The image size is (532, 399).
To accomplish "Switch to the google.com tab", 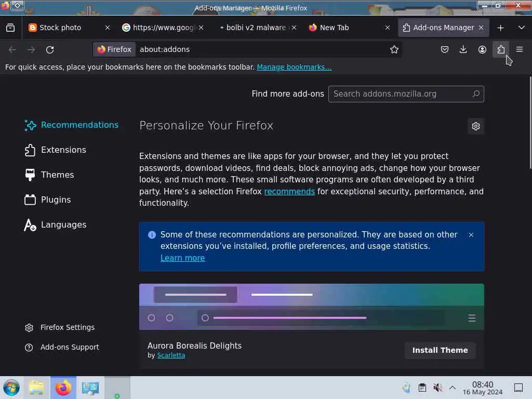I will tap(163, 28).
